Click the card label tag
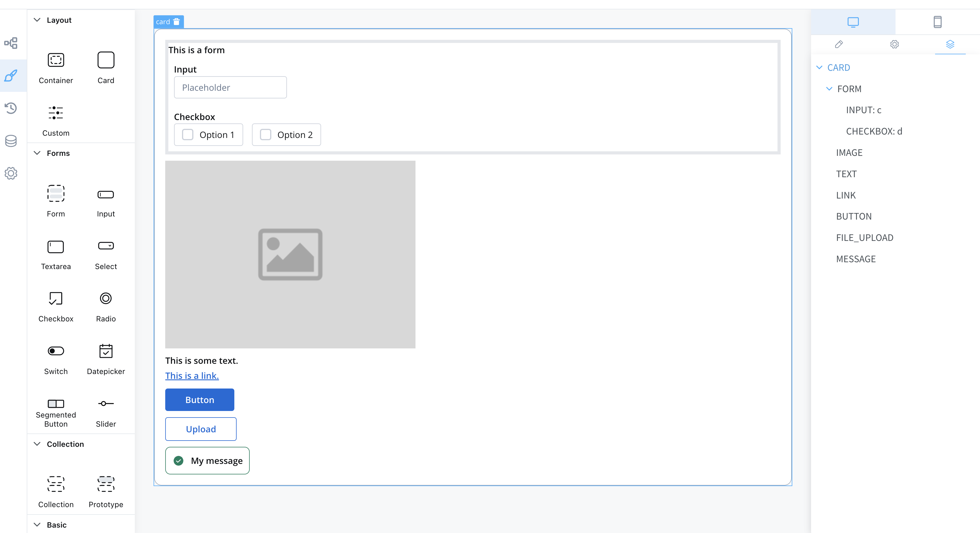The height and width of the screenshot is (533, 980). tap(163, 22)
